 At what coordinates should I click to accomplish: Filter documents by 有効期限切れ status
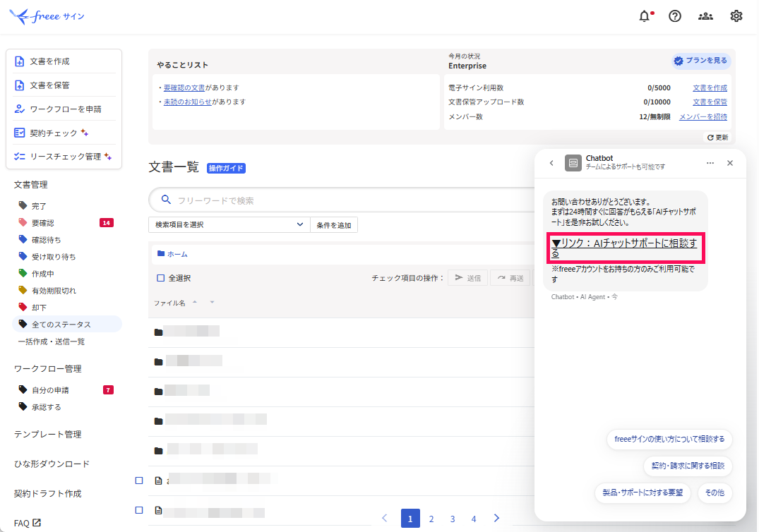tap(53, 291)
